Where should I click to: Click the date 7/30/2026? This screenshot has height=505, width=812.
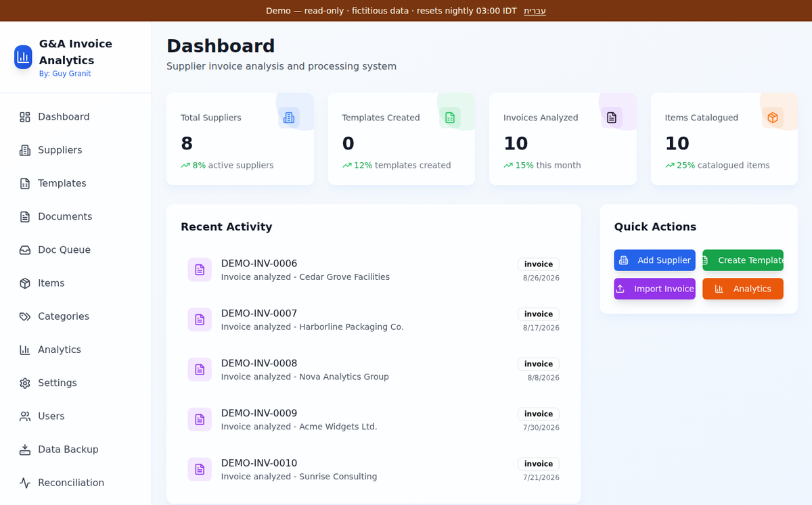[x=541, y=428]
